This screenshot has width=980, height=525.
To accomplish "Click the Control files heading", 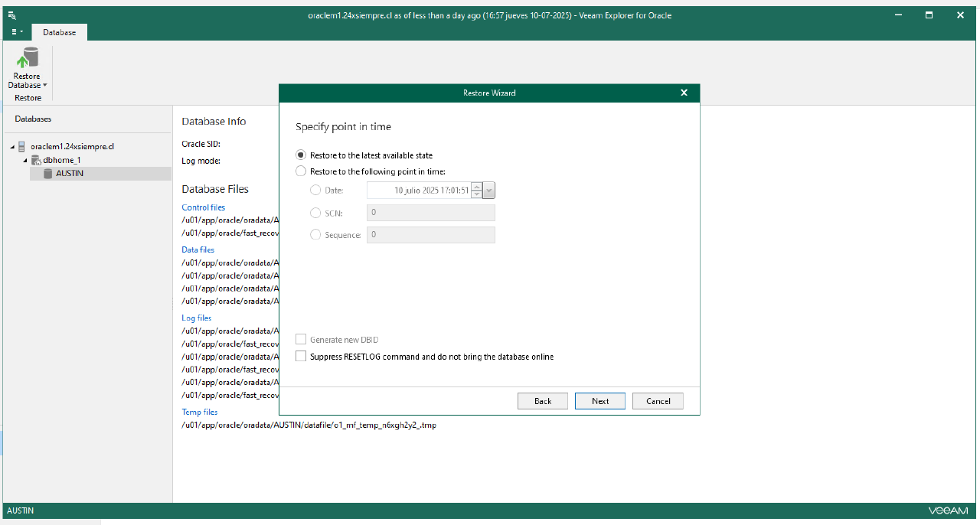I will 203,207.
